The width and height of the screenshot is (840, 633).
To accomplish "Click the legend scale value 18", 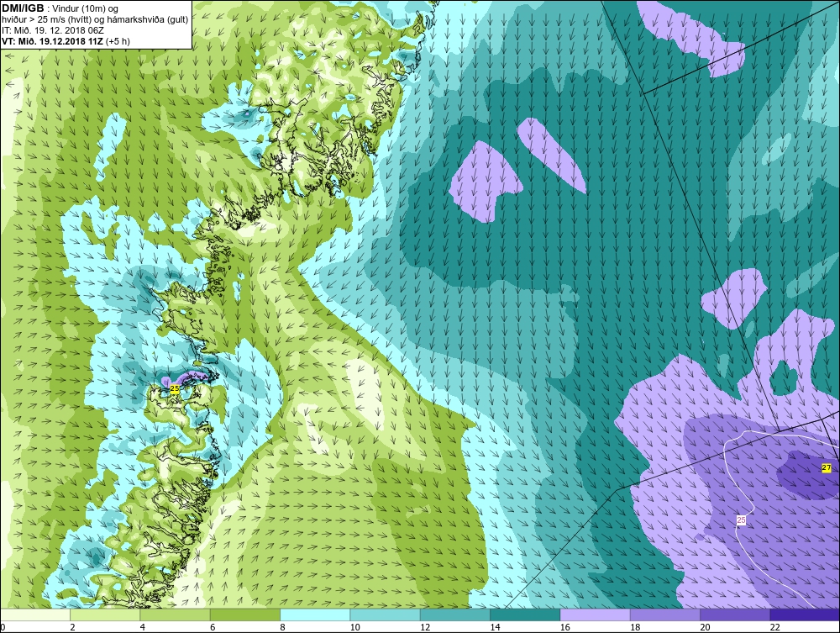I will (635, 628).
